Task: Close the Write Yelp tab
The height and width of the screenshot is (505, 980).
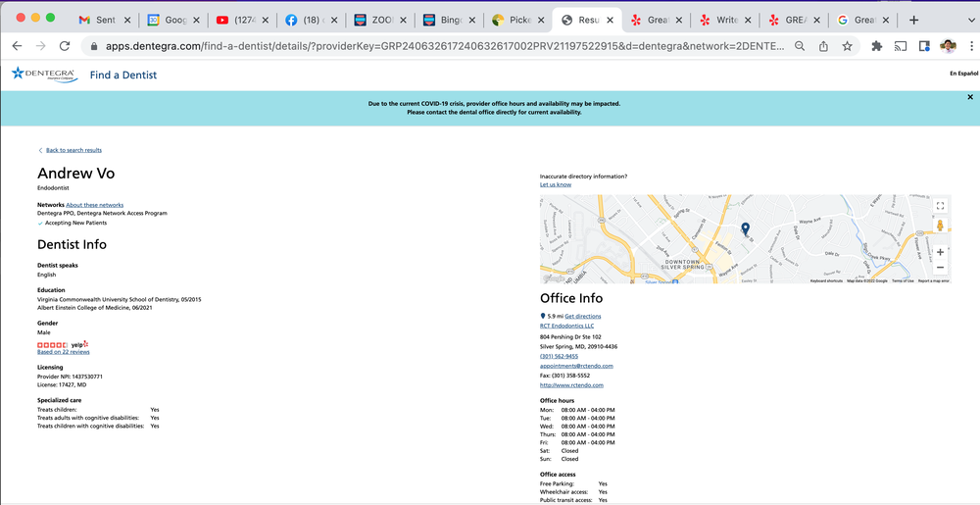Action: 748,20
